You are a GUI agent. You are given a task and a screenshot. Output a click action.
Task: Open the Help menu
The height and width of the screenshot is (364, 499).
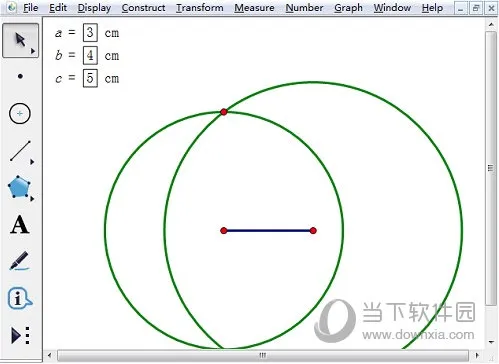pos(432,7)
